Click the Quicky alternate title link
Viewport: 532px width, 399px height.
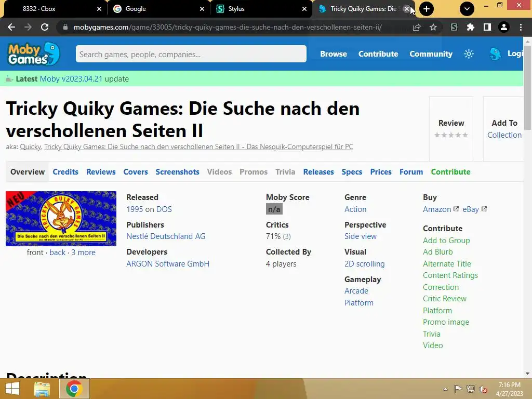point(30,147)
